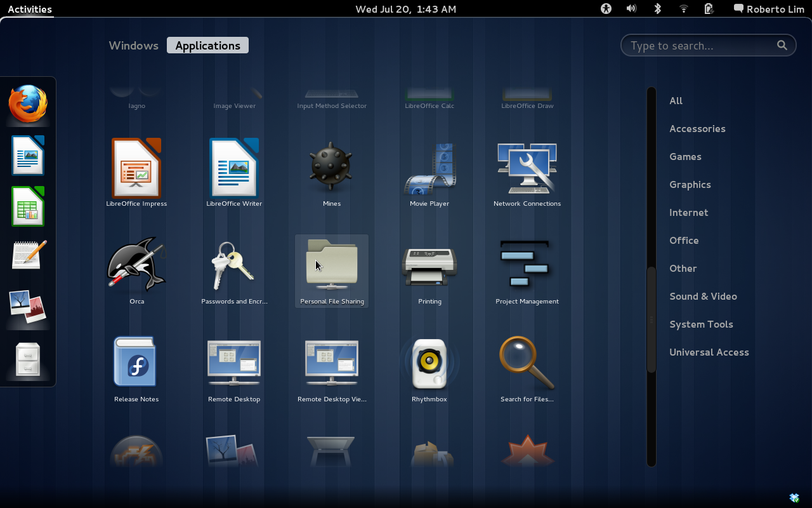Launch LibreOffice Writer

234,168
